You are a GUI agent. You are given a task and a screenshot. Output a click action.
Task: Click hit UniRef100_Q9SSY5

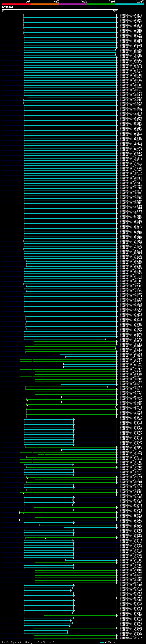pyautogui.click(x=131, y=25)
